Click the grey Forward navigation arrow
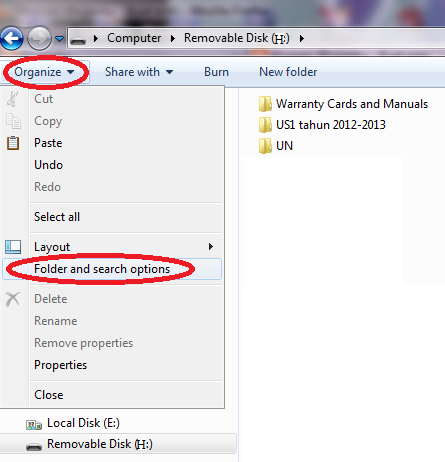Viewport: 445px width, 462px height. [x=39, y=39]
